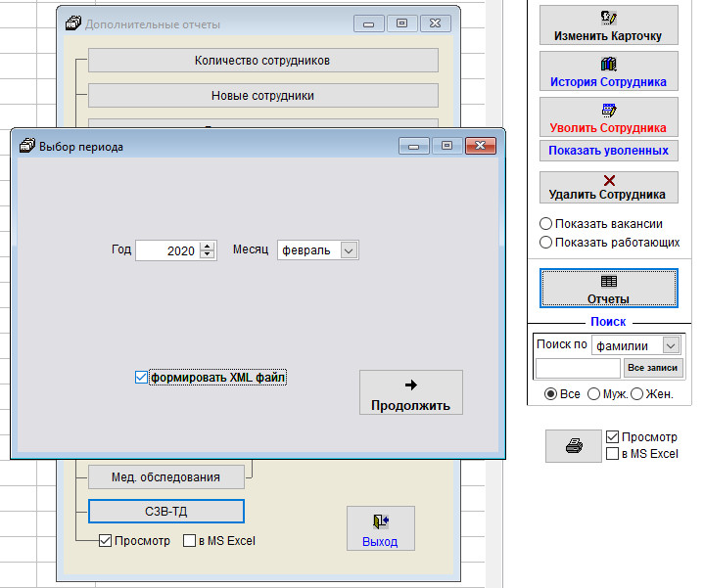This screenshot has height=588, width=704.
Task: Click the Выход door icon button
Action: (380, 528)
